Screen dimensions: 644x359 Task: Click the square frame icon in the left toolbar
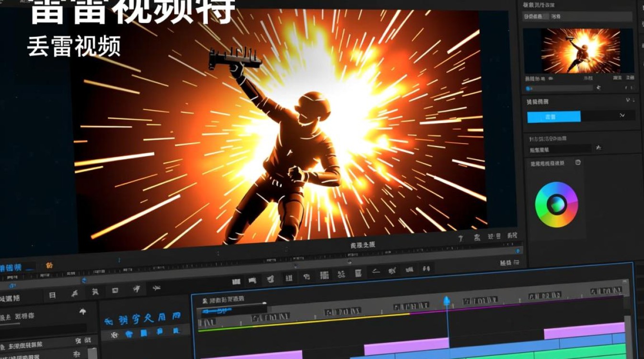click(x=115, y=290)
